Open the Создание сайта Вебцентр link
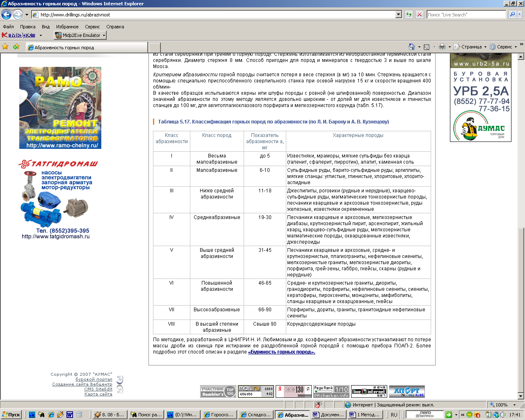This screenshot has width=525, height=420. point(82,384)
